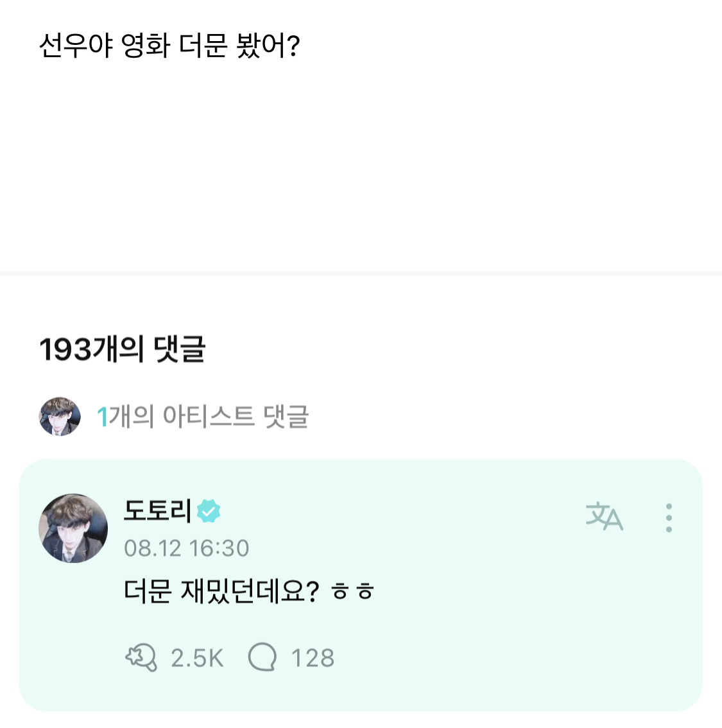Click the comment timestamp 08.12 16:30
Viewport: 722px width, 728px height.
click(x=186, y=548)
